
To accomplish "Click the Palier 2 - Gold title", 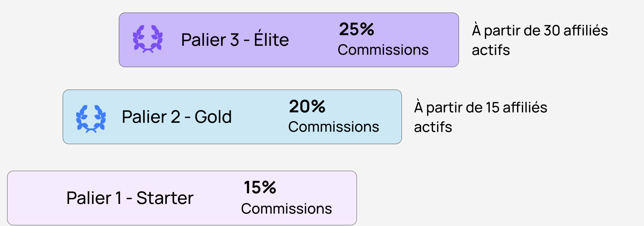I will coord(177,117).
